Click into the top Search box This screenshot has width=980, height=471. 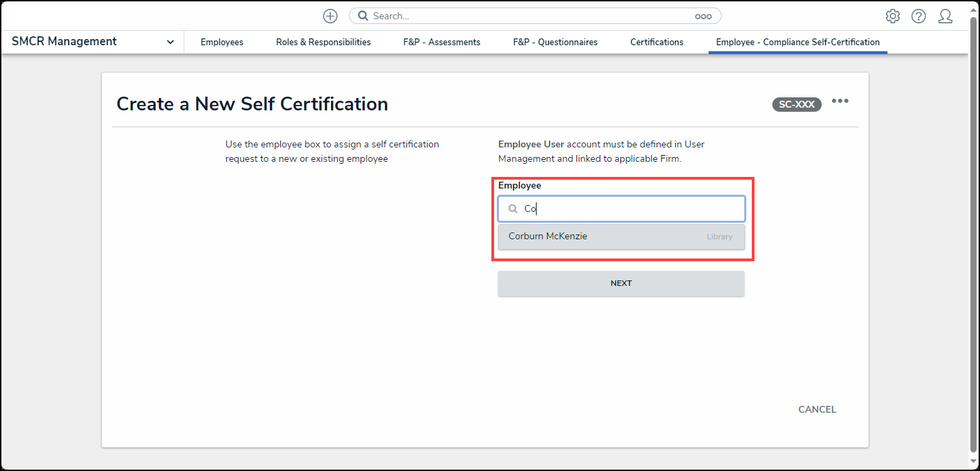(528, 16)
